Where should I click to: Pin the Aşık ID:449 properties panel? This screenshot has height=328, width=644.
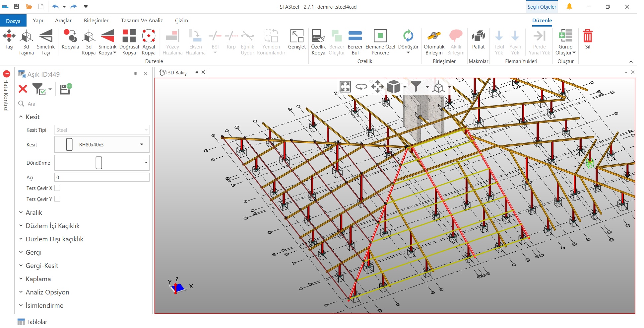tap(135, 74)
